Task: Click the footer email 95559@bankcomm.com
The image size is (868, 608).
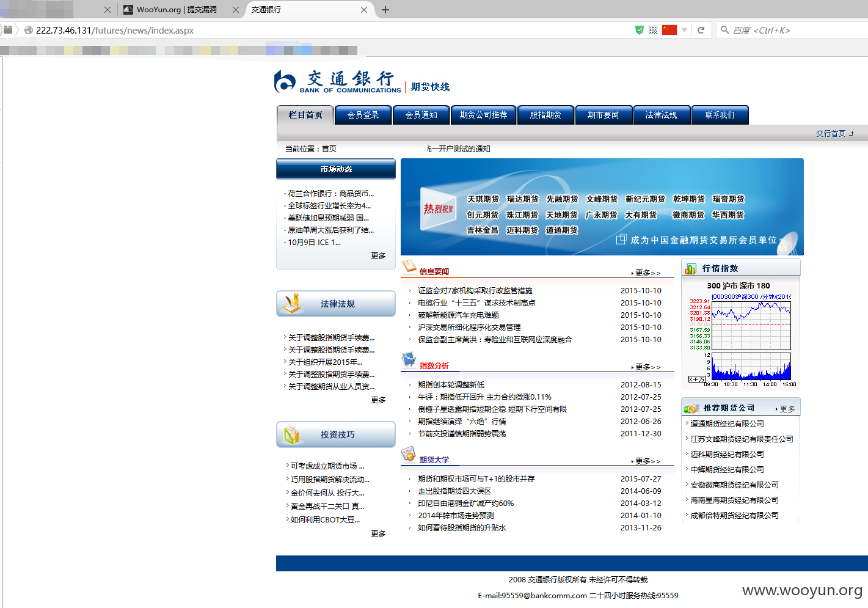Action: pyautogui.click(x=544, y=595)
